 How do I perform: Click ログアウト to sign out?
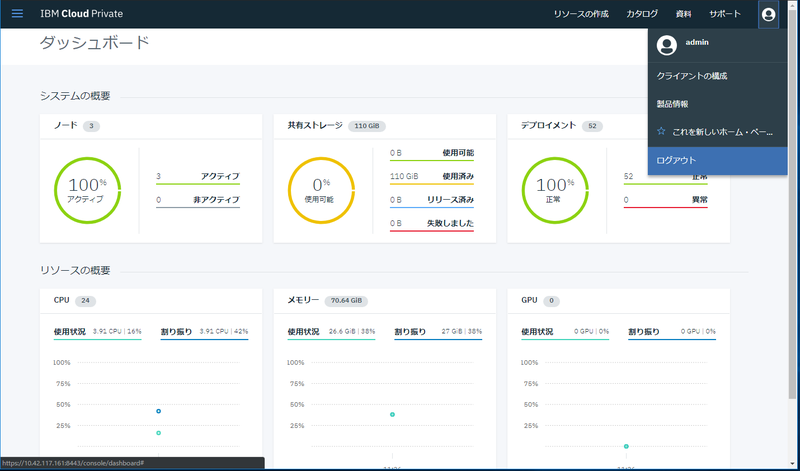point(717,161)
